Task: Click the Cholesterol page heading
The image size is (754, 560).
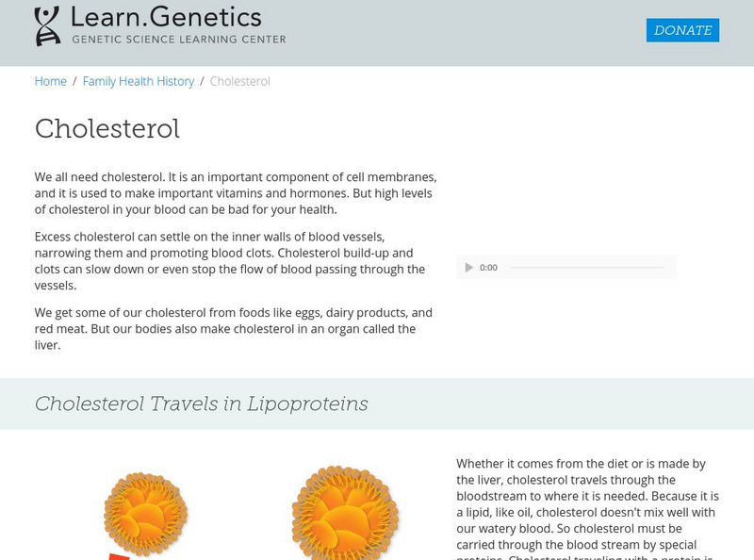Action: [107, 128]
